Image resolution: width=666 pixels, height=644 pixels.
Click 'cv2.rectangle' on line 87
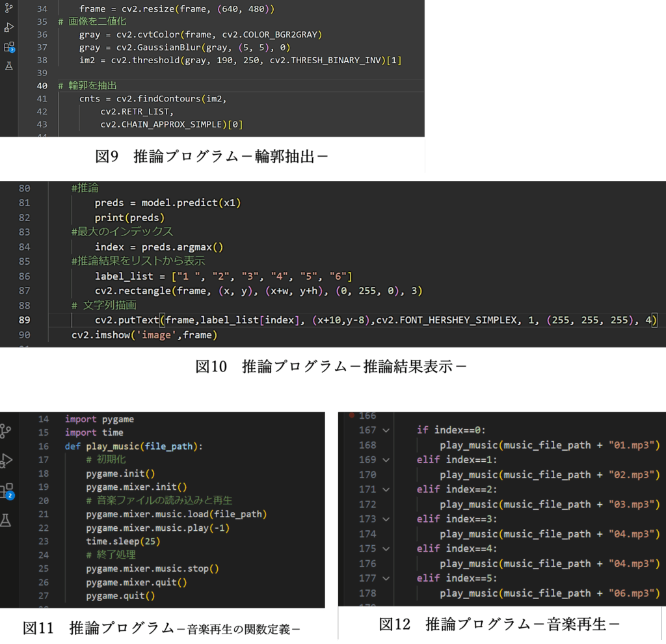133,291
